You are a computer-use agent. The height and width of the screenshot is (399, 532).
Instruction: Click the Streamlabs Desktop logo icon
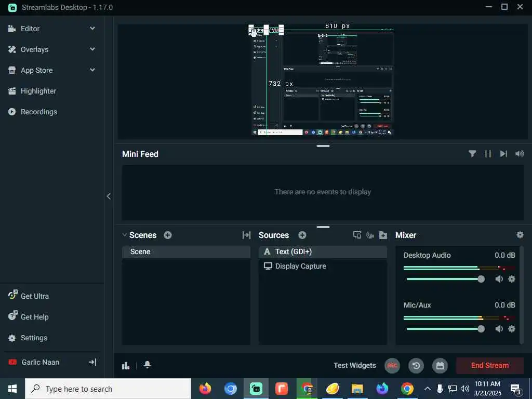pos(12,7)
